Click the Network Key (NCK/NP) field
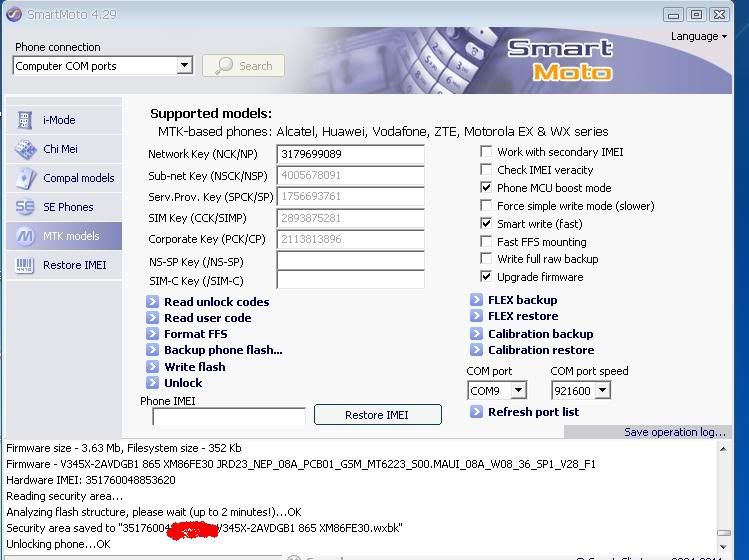The width and height of the screenshot is (749, 560). pos(351,154)
